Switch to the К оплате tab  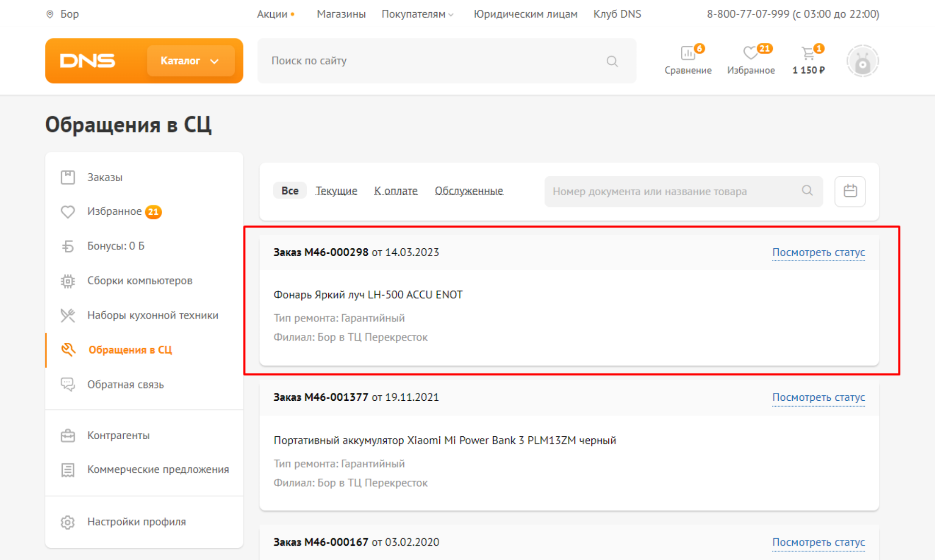coord(396,191)
